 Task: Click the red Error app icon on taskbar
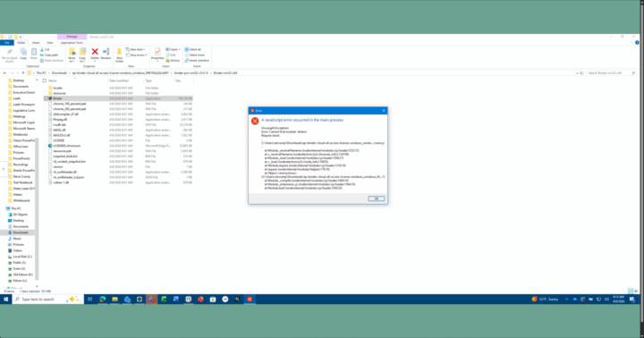click(250, 300)
